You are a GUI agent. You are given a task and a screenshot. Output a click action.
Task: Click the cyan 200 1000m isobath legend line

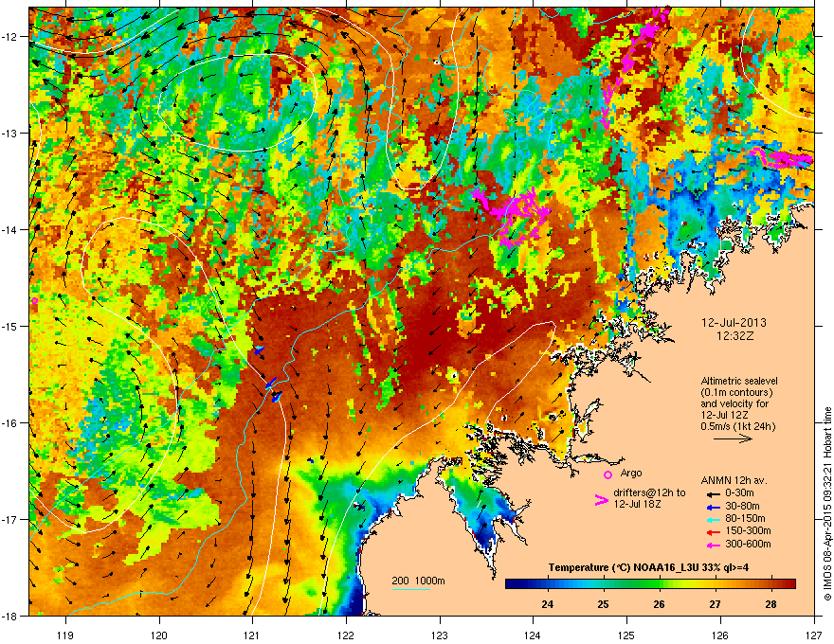[x=411, y=589]
